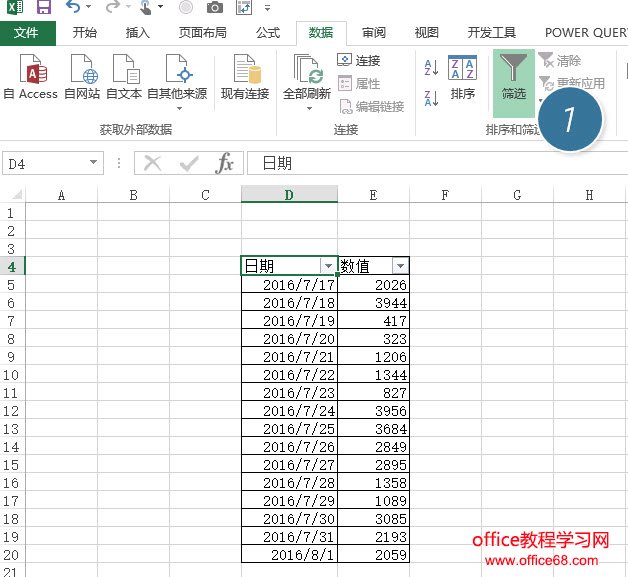This screenshot has height=577, width=628.
Task: Undo the last action
Action: click(x=73, y=7)
